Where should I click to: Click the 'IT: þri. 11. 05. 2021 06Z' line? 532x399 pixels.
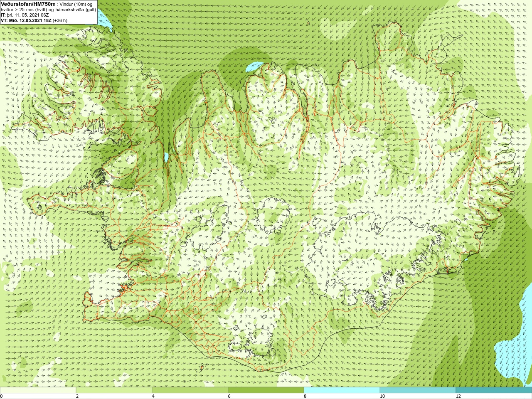click(x=25, y=15)
